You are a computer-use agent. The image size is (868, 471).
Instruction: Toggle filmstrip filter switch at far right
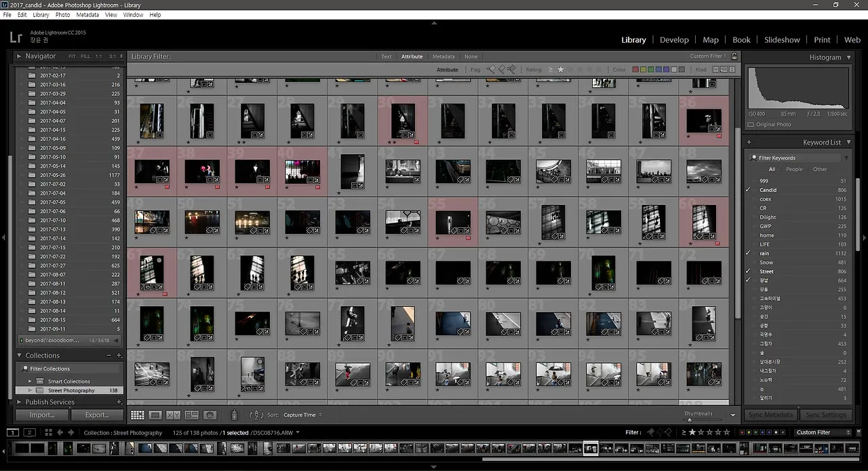(x=859, y=432)
